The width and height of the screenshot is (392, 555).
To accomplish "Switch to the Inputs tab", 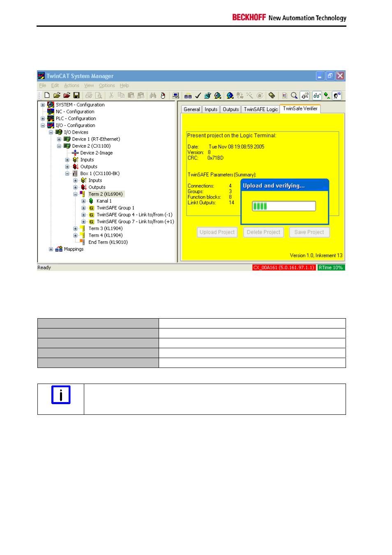I will [x=211, y=109].
